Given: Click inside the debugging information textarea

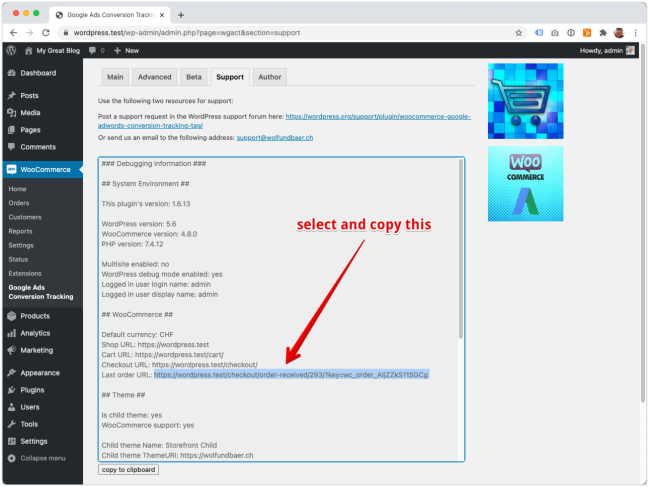Looking at the screenshot, I should click(279, 309).
